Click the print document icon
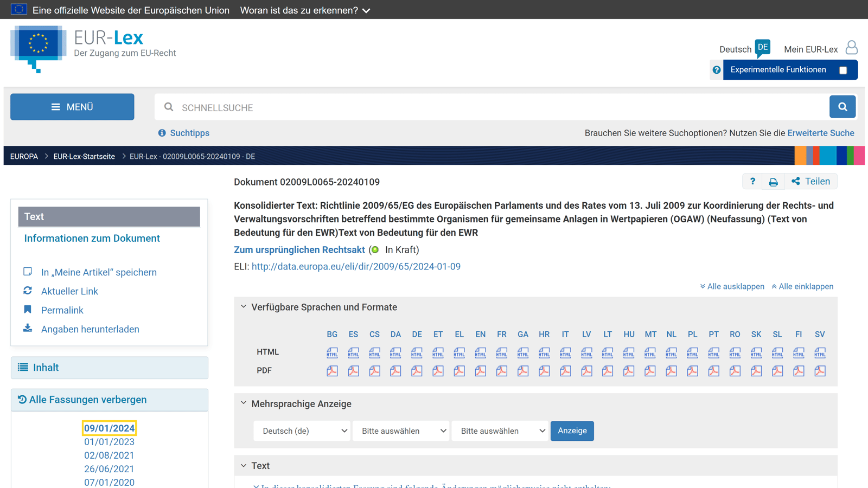 773,182
